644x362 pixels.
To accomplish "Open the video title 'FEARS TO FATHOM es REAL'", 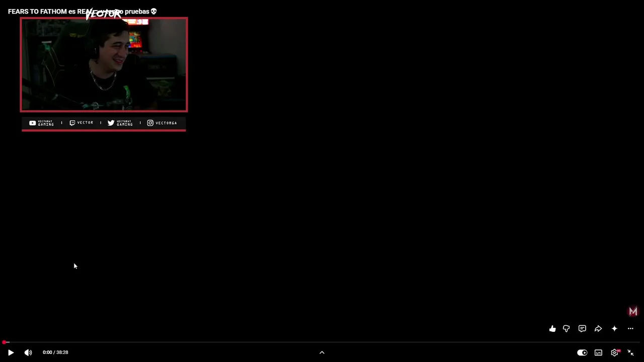I will point(83,12).
